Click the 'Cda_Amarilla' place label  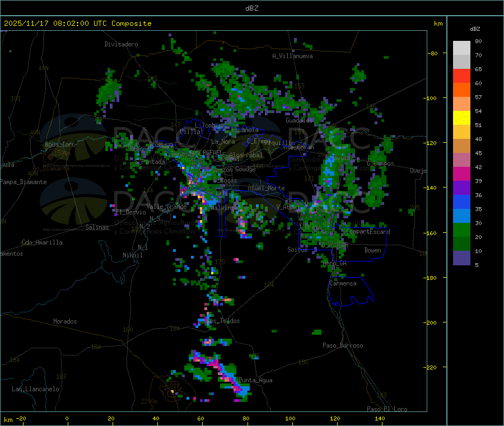pos(42,242)
